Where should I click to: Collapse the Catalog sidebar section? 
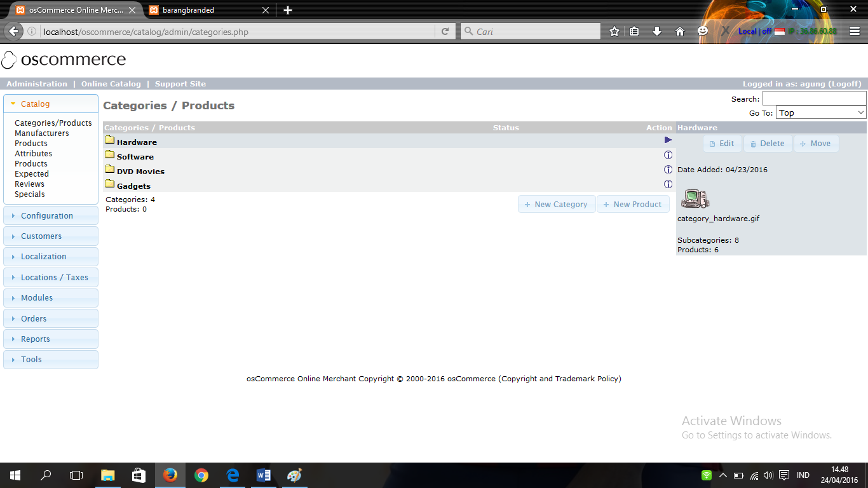pyautogui.click(x=51, y=104)
